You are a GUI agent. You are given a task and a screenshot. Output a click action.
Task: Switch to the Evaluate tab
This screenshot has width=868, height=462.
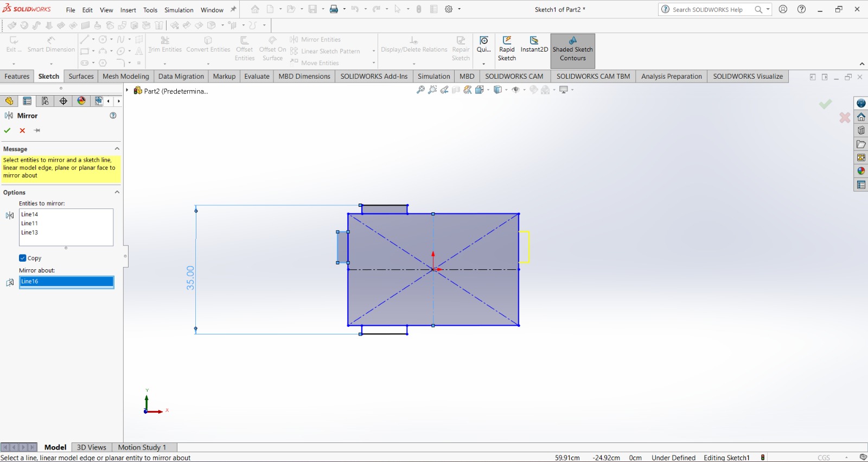pyautogui.click(x=257, y=77)
